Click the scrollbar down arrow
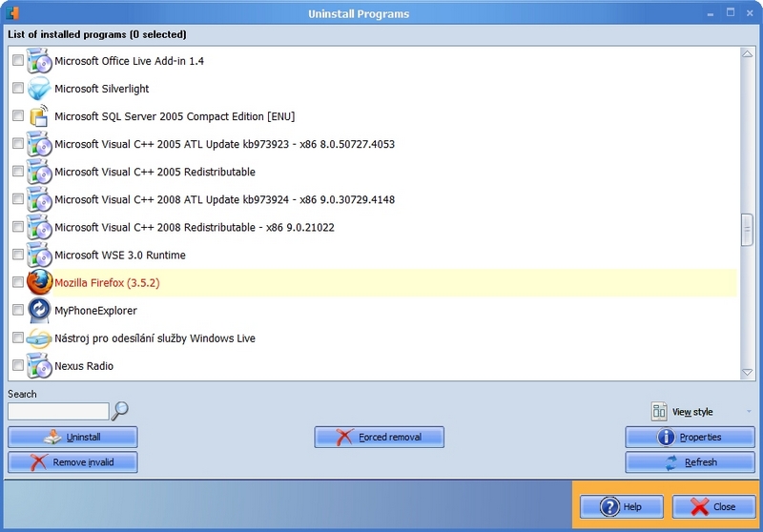 (x=747, y=373)
